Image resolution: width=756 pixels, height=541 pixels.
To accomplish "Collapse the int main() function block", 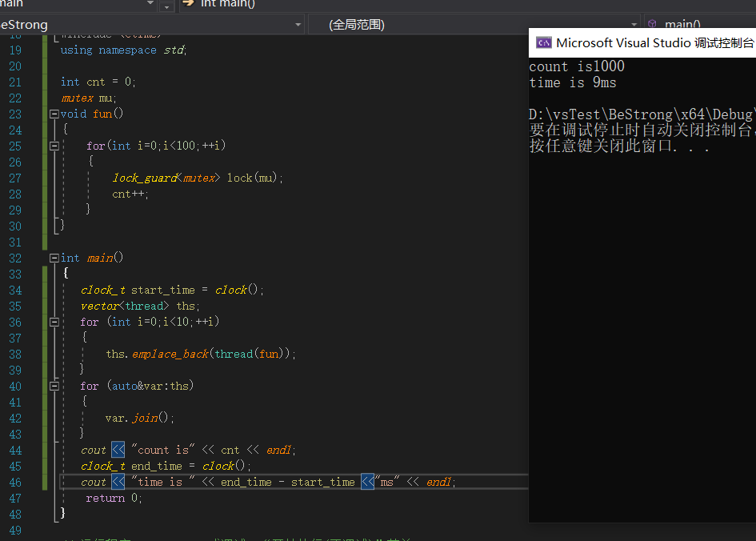I will coord(54,258).
